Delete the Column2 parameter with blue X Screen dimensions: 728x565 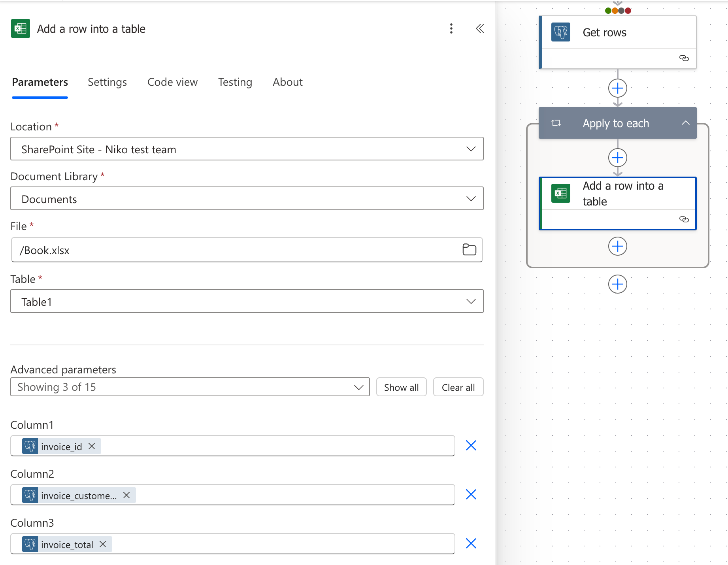click(471, 495)
